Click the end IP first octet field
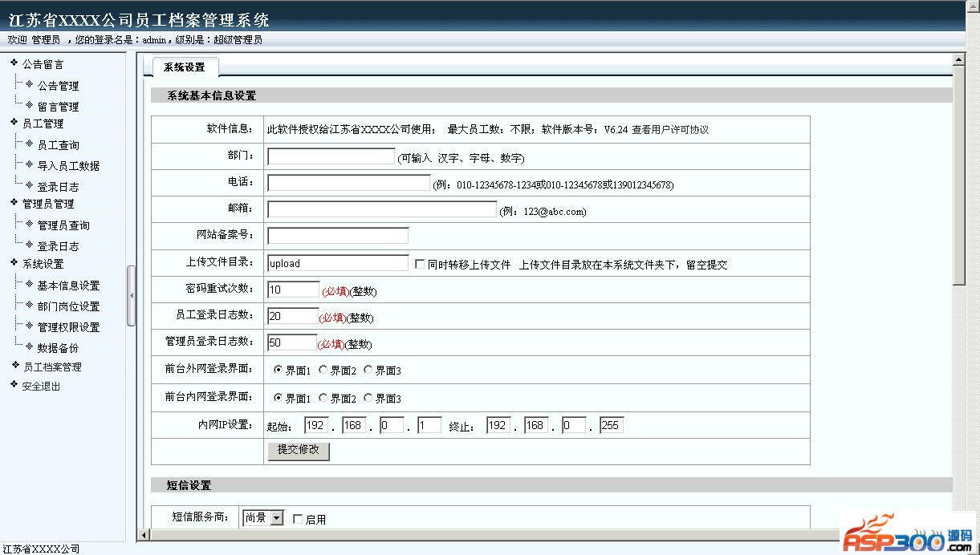This screenshot has width=980, height=555. [x=498, y=425]
